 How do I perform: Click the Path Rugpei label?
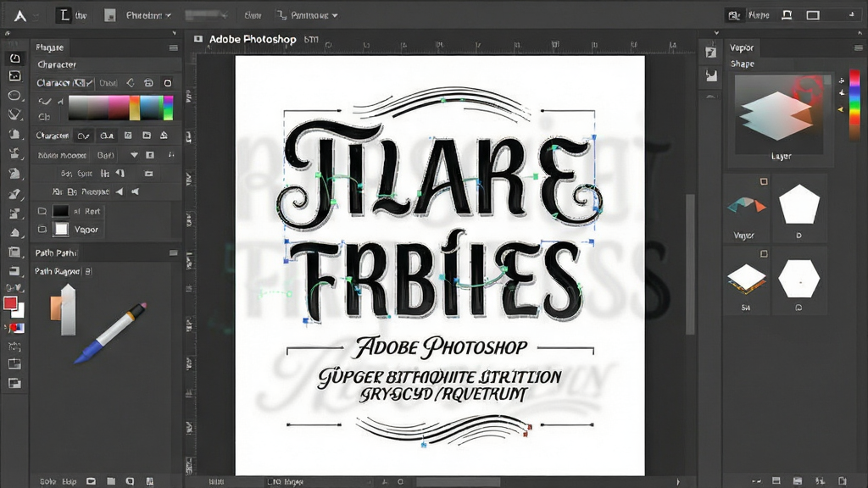(58, 271)
